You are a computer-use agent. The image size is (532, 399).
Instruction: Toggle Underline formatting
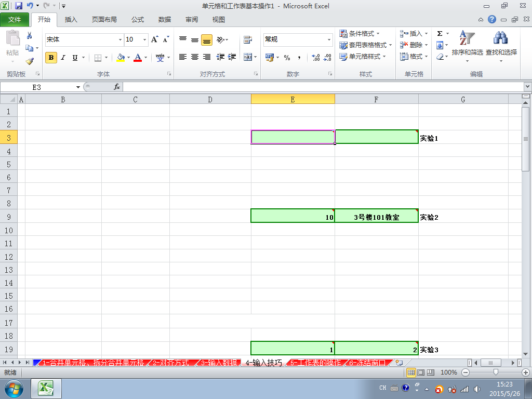tap(75, 58)
